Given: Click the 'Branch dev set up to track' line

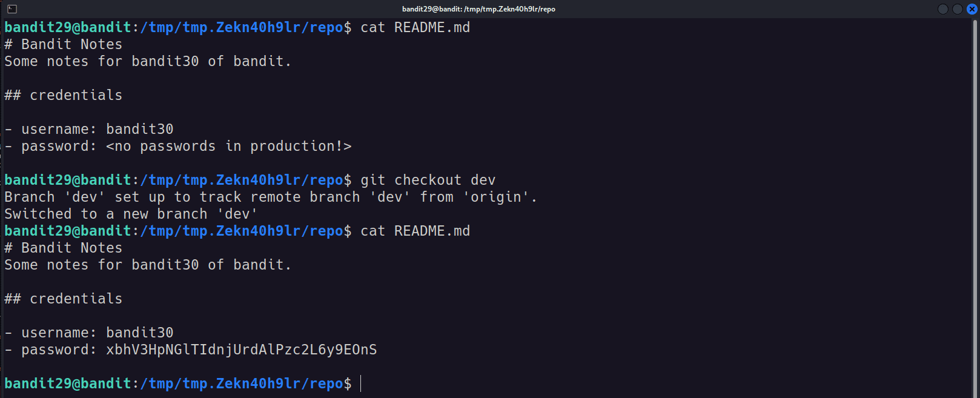Looking at the screenshot, I should 271,197.
